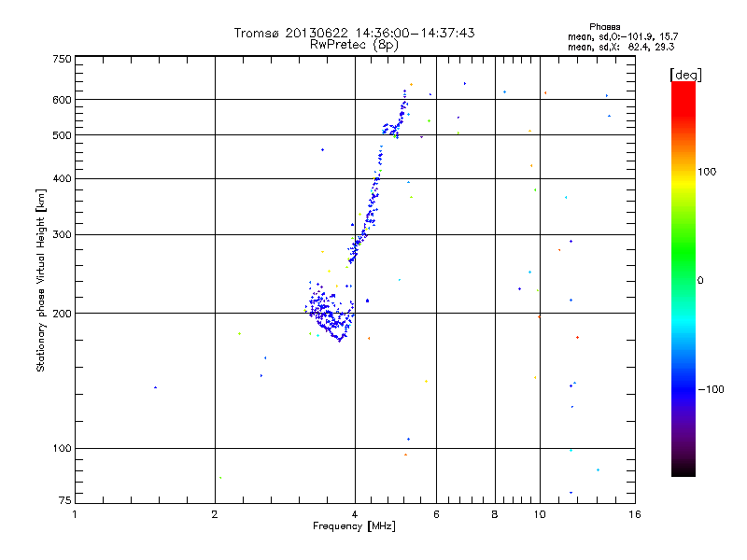
Task: Click the 'mean, sd,X: 82.4, 29.3' text
Action: 621,47
